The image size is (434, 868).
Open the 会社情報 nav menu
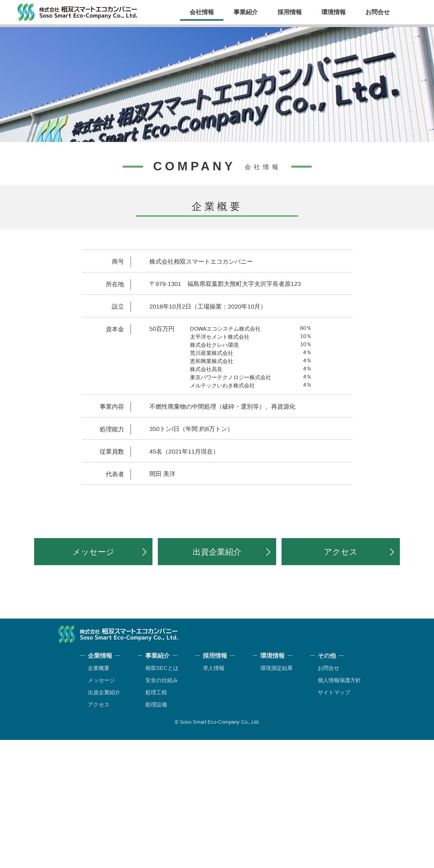coord(202,12)
